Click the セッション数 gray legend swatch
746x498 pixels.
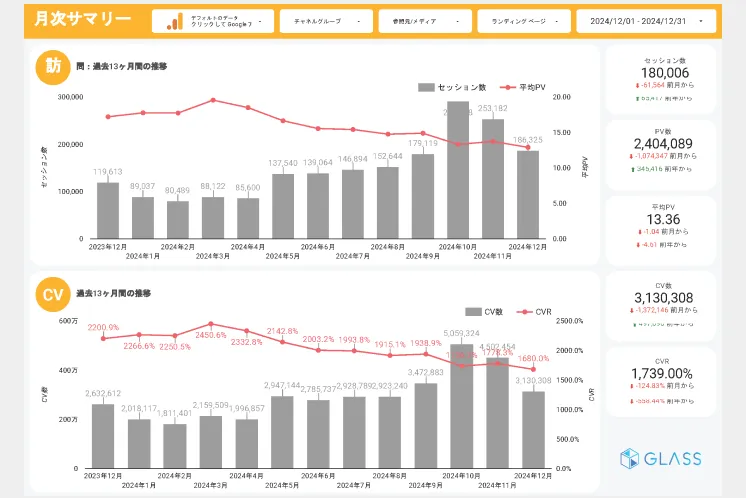pos(426,87)
